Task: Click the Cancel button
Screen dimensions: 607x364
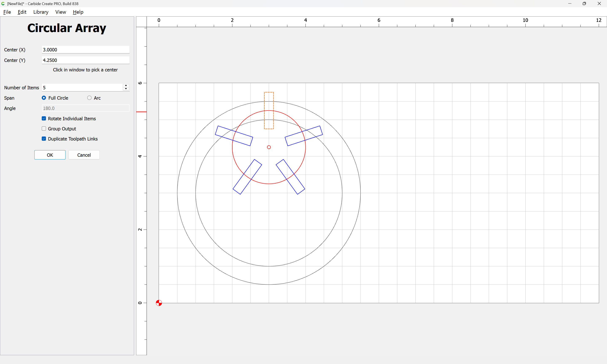Action: (x=84, y=155)
